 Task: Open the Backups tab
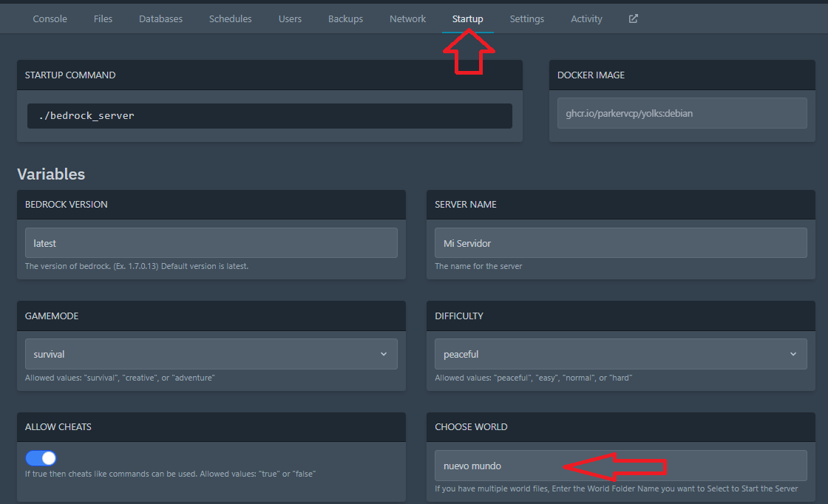point(345,18)
